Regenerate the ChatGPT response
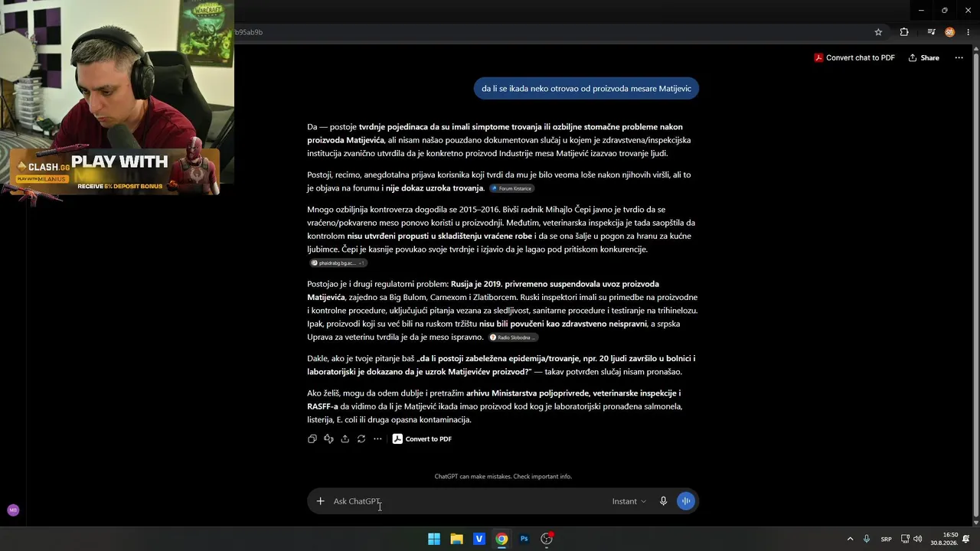This screenshot has height=551, width=980. tap(361, 439)
